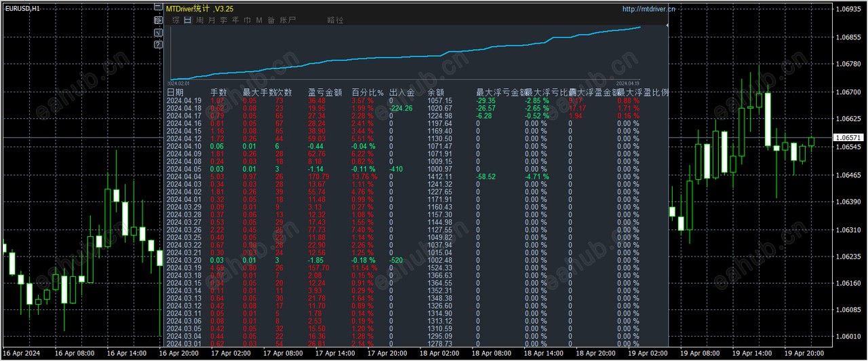Open the 路径 path tab
Viewport: 868px width, 361px height.
pyautogui.click(x=335, y=20)
